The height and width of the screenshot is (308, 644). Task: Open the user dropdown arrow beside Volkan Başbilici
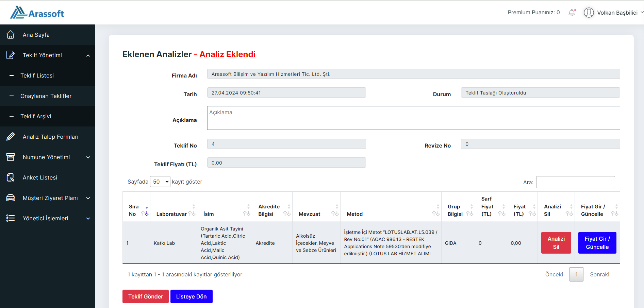coord(642,12)
